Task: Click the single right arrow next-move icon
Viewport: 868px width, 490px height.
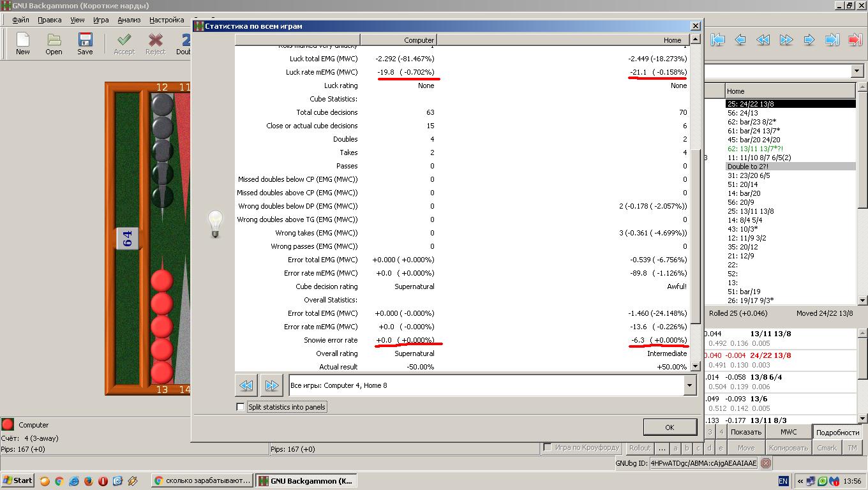Action: pyautogui.click(x=809, y=40)
